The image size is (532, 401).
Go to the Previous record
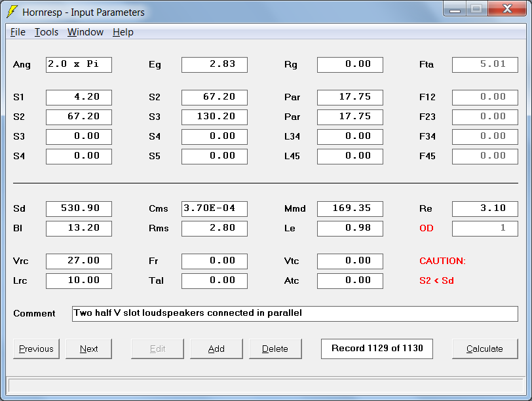tap(36, 349)
